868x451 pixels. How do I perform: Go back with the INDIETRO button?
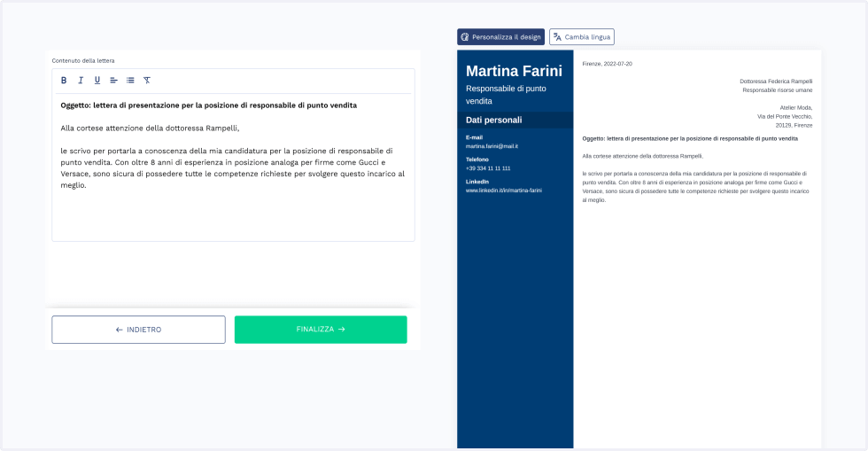click(x=138, y=330)
